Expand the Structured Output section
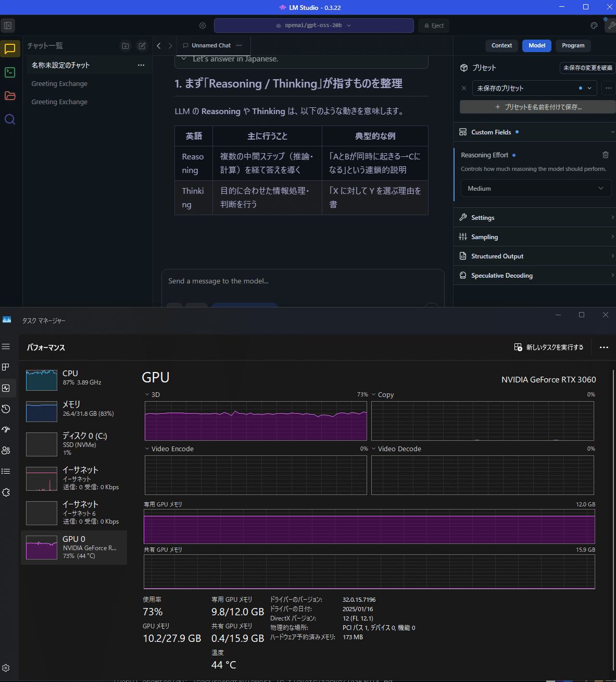The height and width of the screenshot is (682, 616). tap(535, 256)
